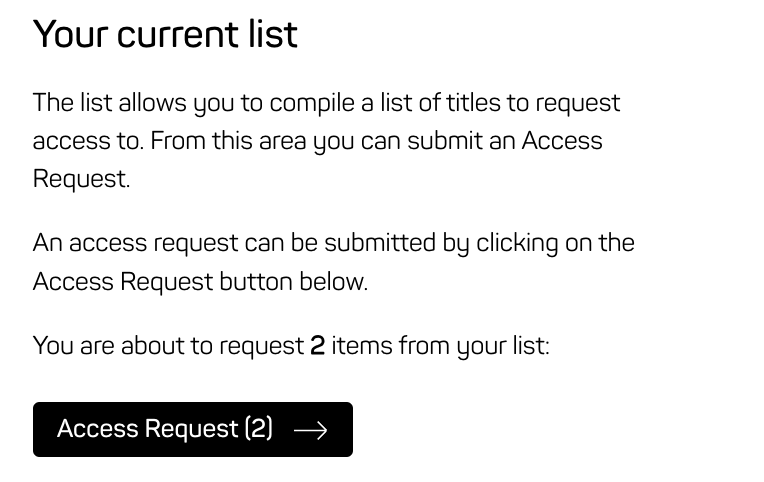Click the "Access Request" label inside the black button

[147, 429]
